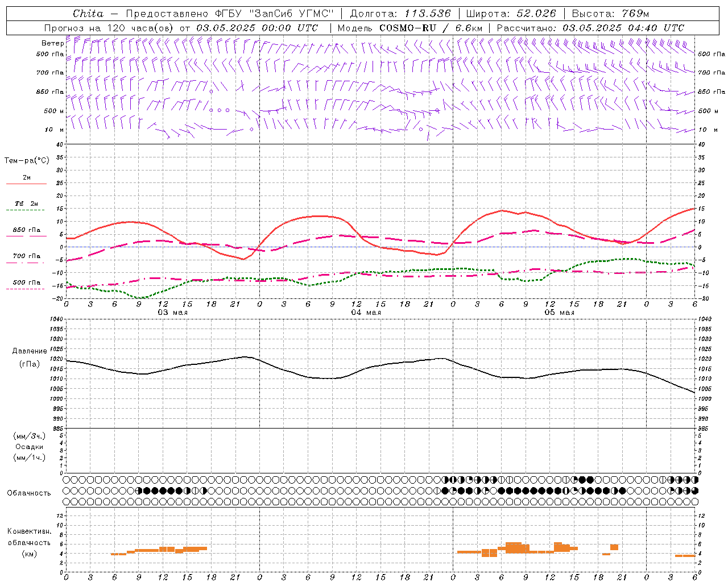Image resolution: width=728 pixels, height=582 pixels.
Task: Click the Давление panel label
Action: coord(30,351)
